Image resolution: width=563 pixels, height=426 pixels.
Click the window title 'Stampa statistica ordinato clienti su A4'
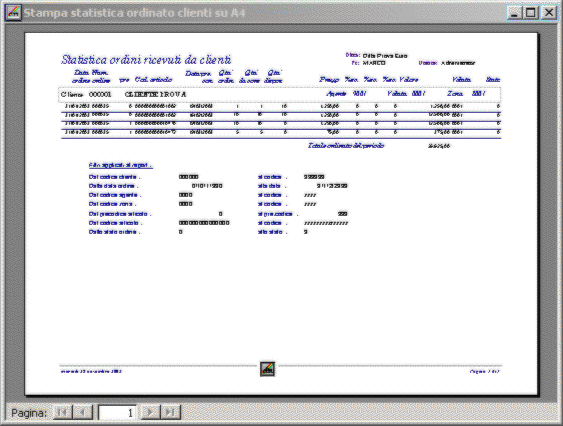[135, 13]
